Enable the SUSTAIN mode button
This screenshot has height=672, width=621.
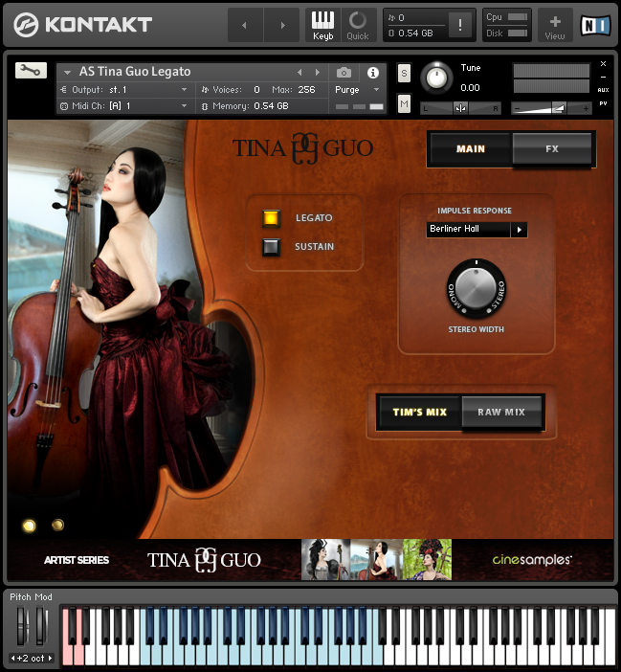click(271, 247)
